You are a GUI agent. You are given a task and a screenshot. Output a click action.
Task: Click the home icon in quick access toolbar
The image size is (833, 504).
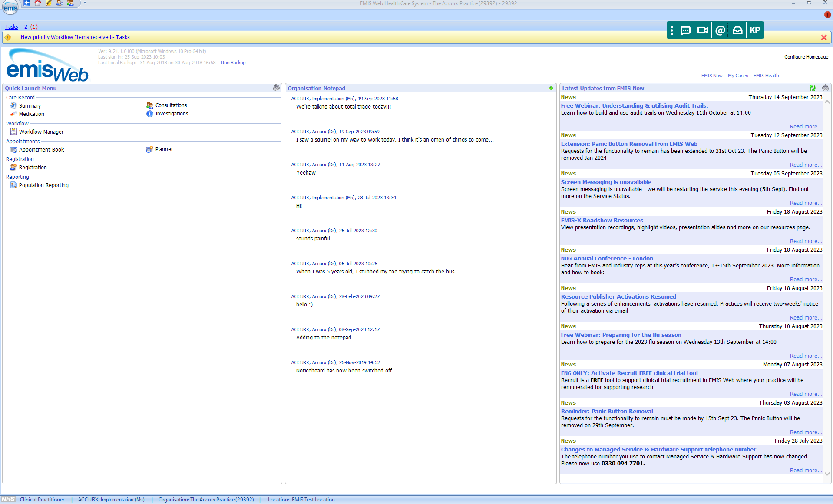[38, 3]
